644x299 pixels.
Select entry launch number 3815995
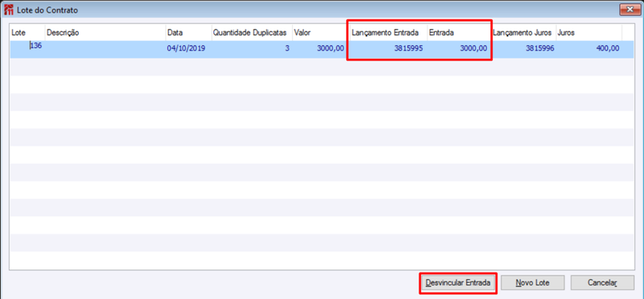(x=389, y=49)
